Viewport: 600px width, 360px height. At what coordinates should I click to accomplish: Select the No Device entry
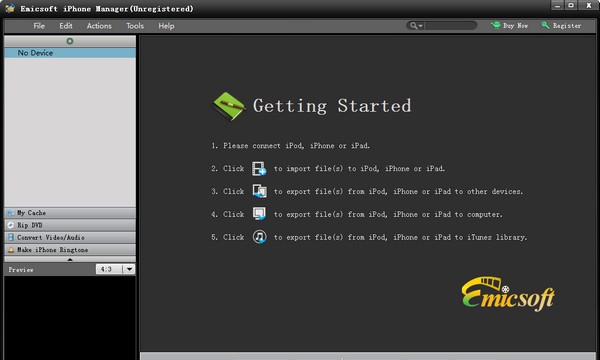(70, 53)
